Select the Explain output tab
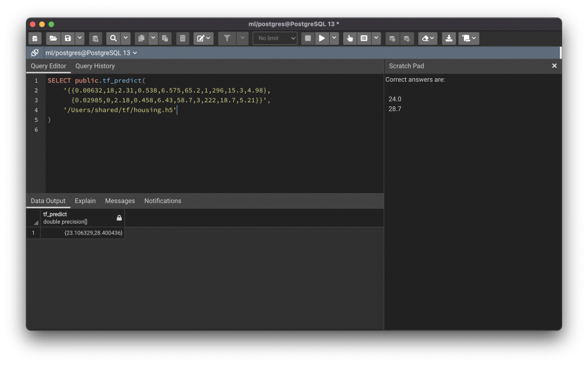The height and width of the screenshot is (365, 588). [85, 201]
